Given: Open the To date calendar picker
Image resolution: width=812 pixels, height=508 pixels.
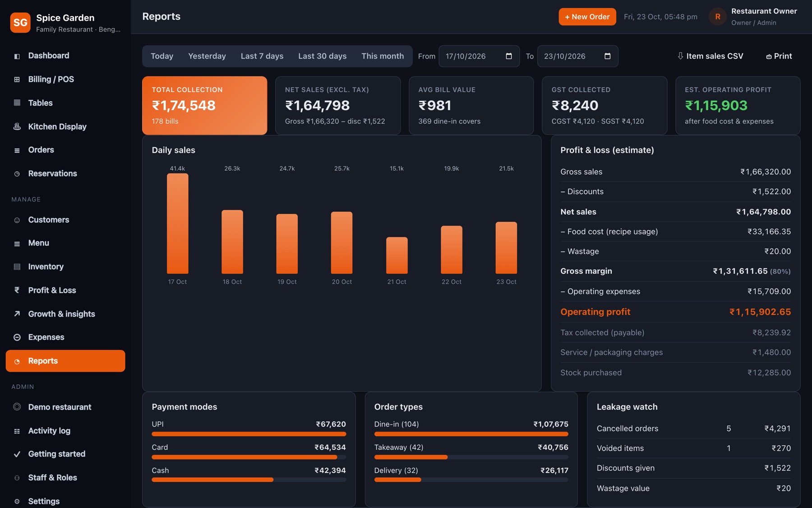Looking at the screenshot, I should pos(607,56).
